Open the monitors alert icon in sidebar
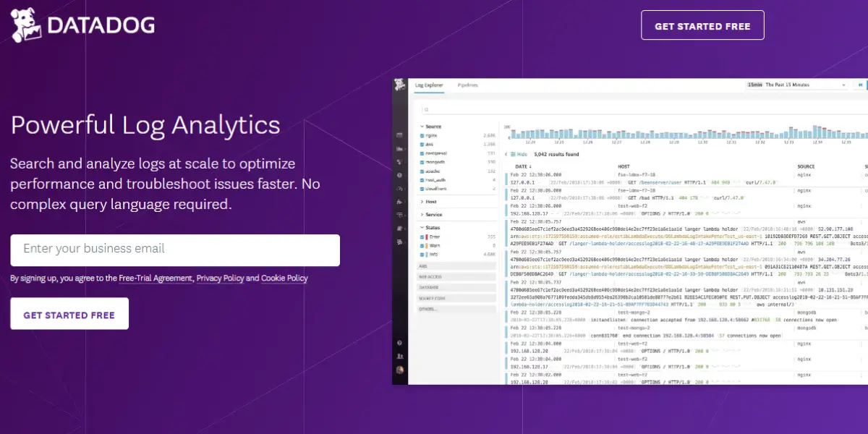Viewport: 868px width, 434px height. pos(399,174)
